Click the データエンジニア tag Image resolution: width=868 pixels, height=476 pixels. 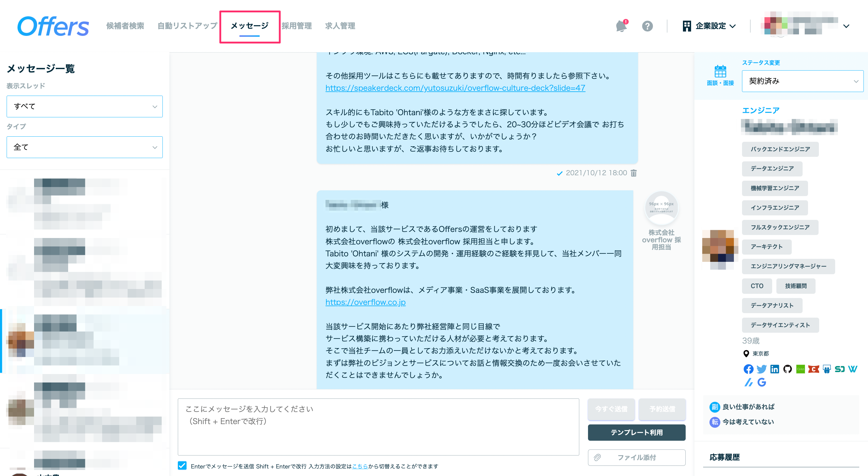coord(772,169)
